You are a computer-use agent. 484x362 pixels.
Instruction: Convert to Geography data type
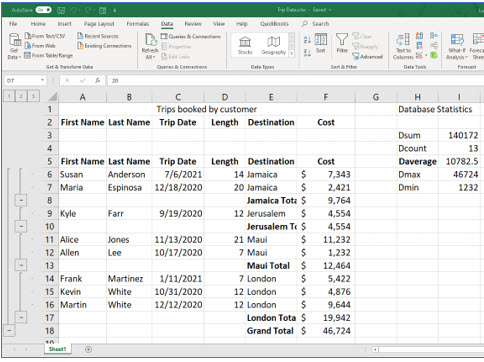274,45
